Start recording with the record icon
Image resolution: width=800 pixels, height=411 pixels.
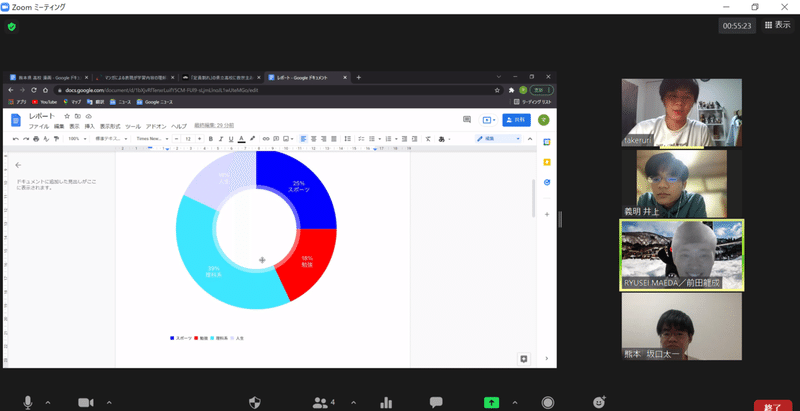tap(547, 402)
